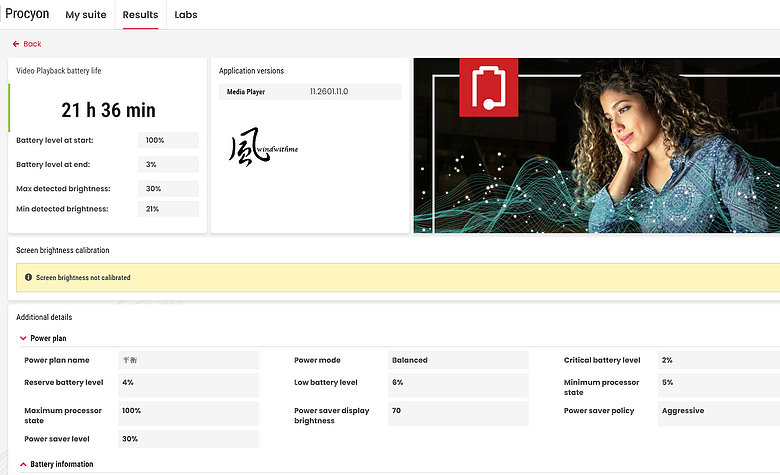Click the info icon in brightness warning
This screenshot has height=475, width=780.
(x=28, y=278)
